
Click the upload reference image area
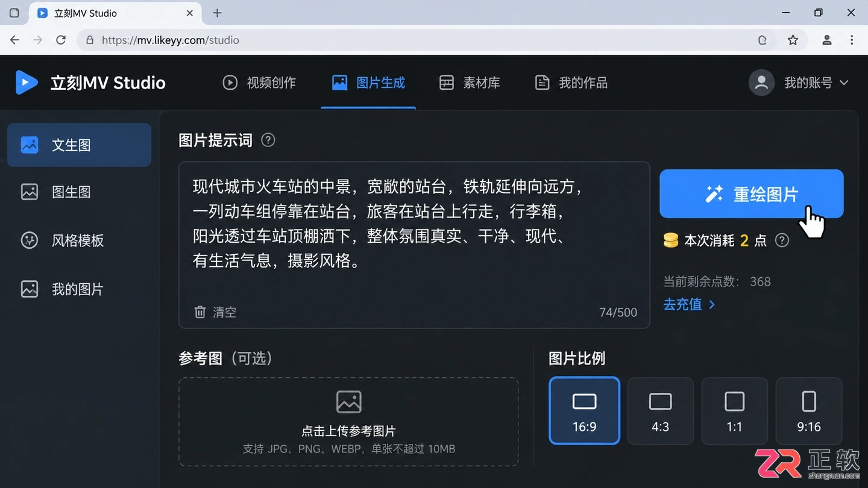(x=348, y=422)
